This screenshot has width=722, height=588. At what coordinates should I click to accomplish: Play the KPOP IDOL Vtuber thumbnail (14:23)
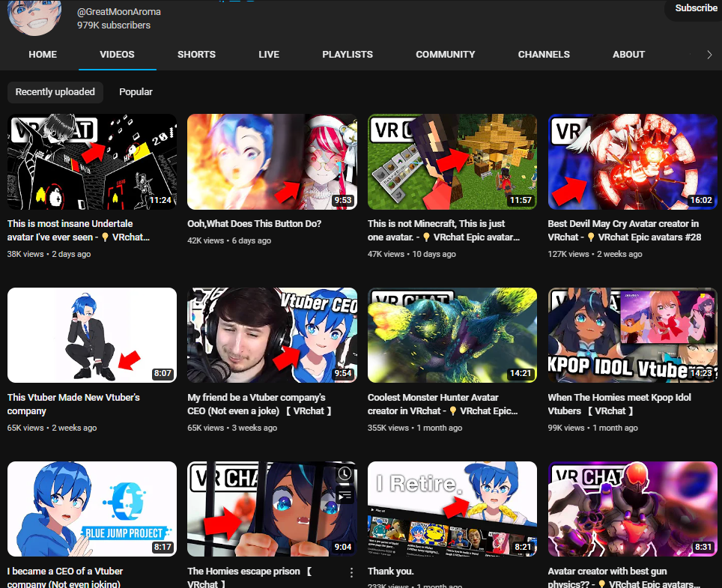[633, 336]
